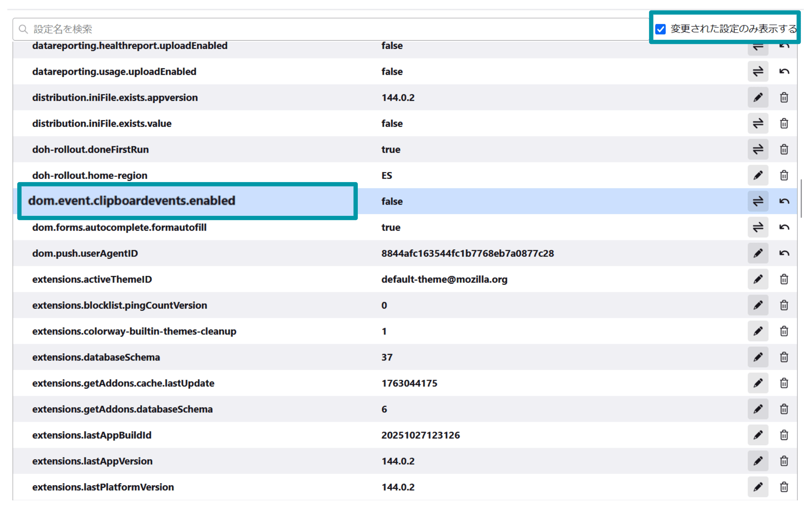Edit the doh-rollout.home-region value
The width and height of the screenshot is (812, 524).
[x=758, y=175]
